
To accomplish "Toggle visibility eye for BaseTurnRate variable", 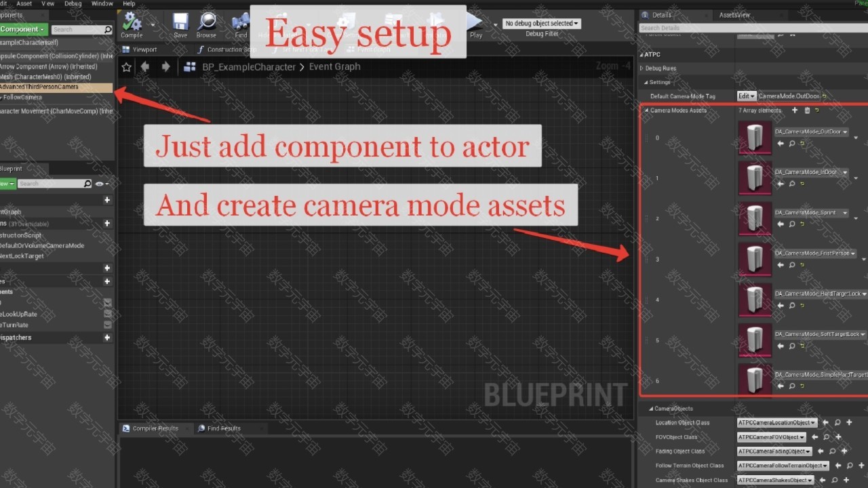I will 107,325.
